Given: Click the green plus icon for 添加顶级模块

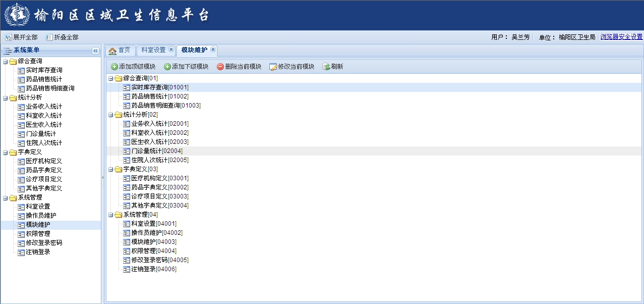Looking at the screenshot, I should pyautogui.click(x=114, y=67).
